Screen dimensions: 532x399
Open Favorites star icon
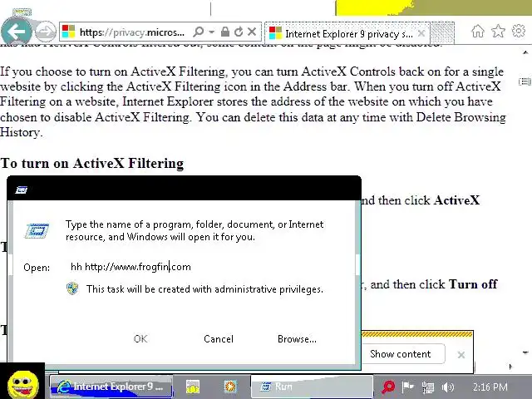[498, 32]
